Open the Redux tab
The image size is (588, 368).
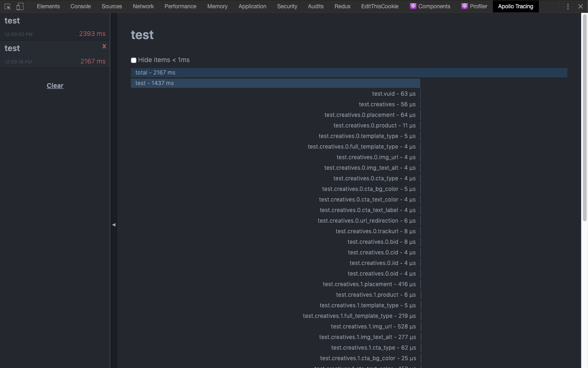tap(342, 6)
